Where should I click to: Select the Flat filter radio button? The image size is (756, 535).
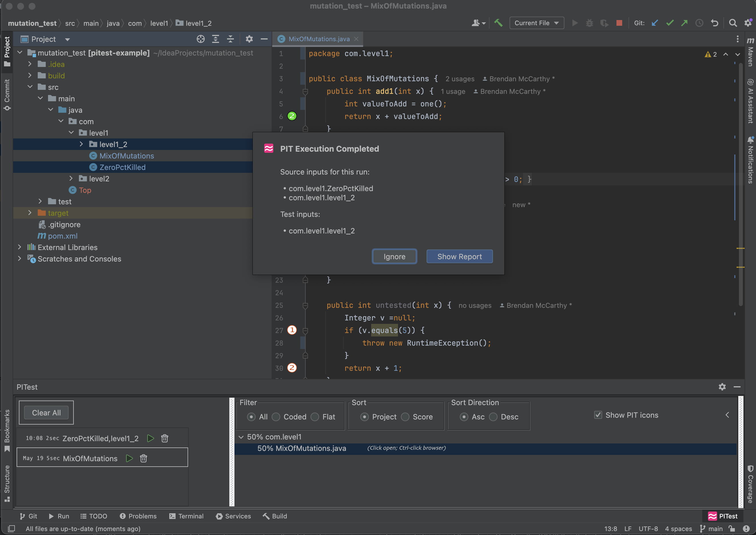[x=315, y=417]
